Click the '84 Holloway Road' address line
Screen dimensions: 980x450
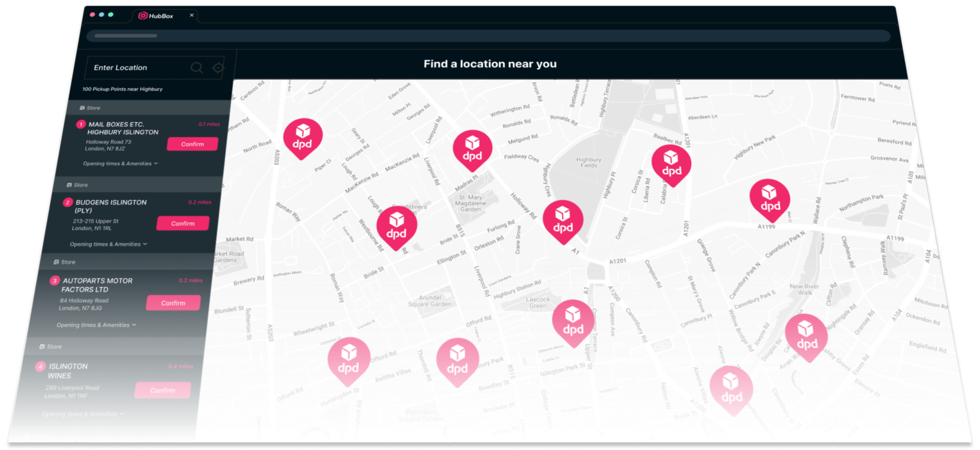click(x=84, y=301)
